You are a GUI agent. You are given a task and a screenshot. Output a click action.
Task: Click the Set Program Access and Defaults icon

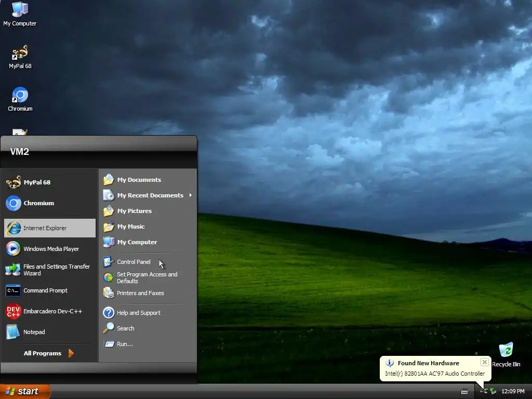click(x=109, y=277)
